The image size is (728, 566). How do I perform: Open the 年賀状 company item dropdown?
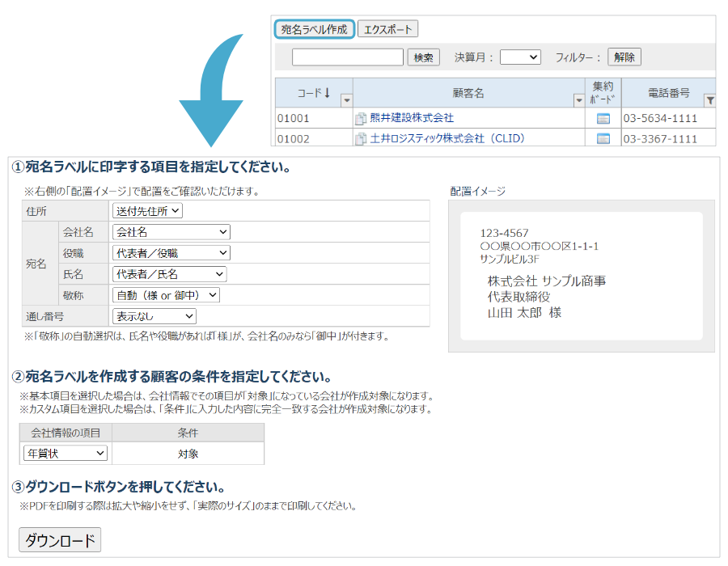(x=65, y=454)
